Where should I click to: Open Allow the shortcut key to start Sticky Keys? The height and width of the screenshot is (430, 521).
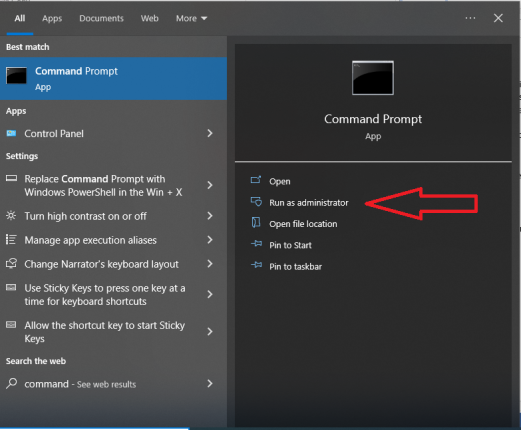click(x=113, y=332)
